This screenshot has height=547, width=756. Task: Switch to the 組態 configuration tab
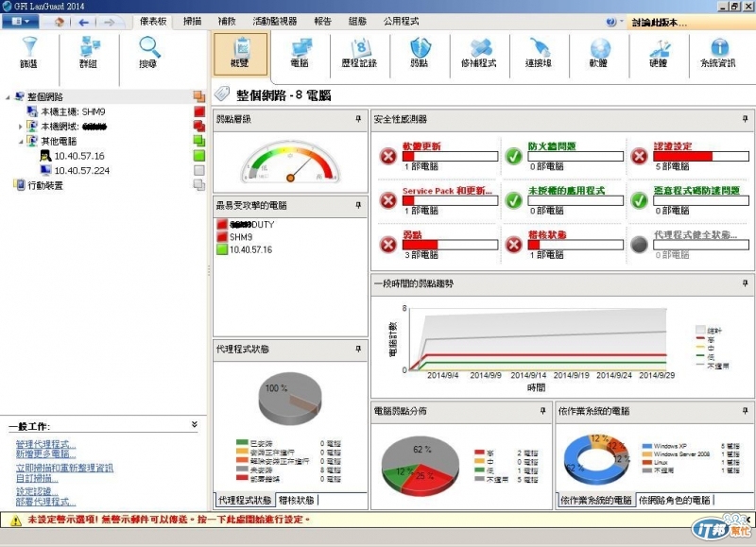click(x=358, y=21)
